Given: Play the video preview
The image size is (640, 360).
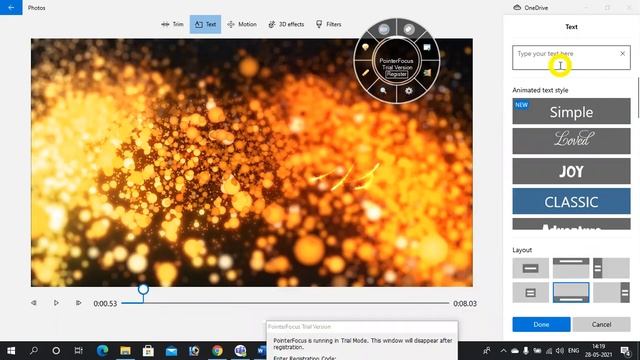Looking at the screenshot, I should (x=56, y=303).
